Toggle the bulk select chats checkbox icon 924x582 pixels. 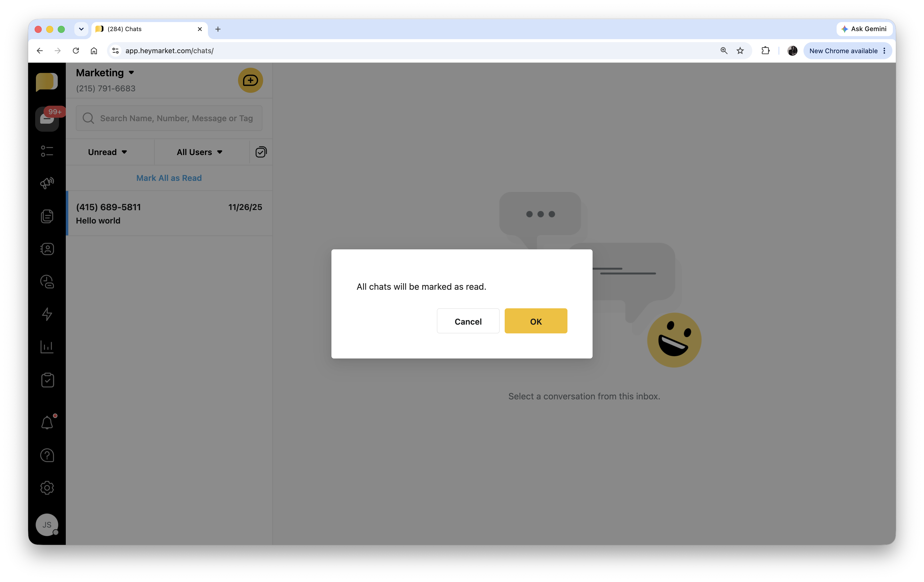(x=261, y=152)
